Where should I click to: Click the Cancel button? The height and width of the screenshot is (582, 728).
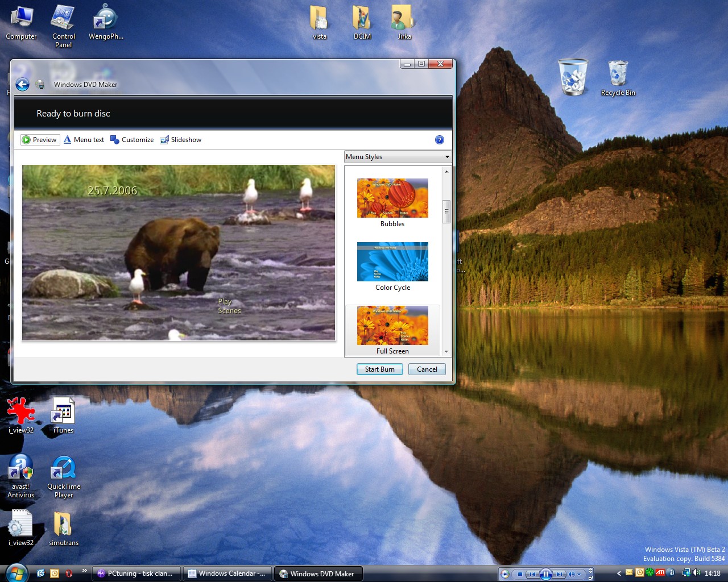[427, 369]
